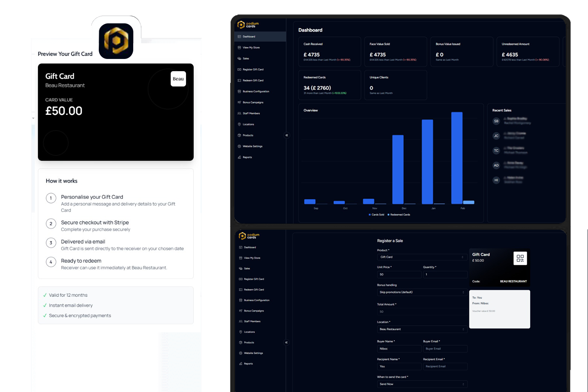Open the Product dropdown showing Gift Card
The height and width of the screenshot is (392, 588).
(x=422, y=257)
